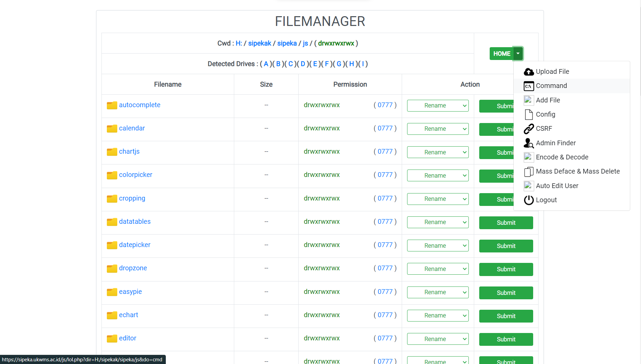Select Admin Finder menu entry
The image size is (641, 364).
[x=572, y=143]
